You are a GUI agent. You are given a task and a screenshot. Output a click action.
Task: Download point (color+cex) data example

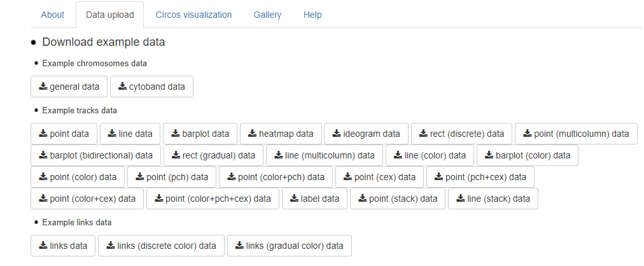[87, 199]
